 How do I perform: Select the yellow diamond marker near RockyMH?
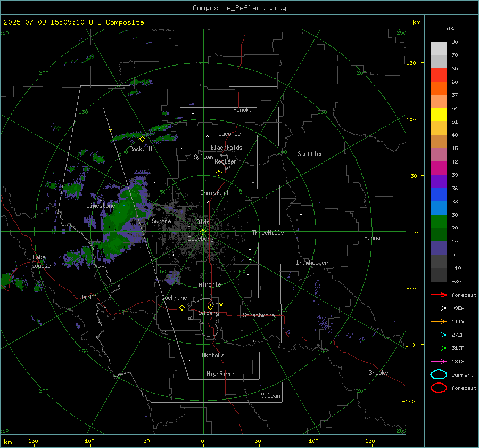coord(142,139)
